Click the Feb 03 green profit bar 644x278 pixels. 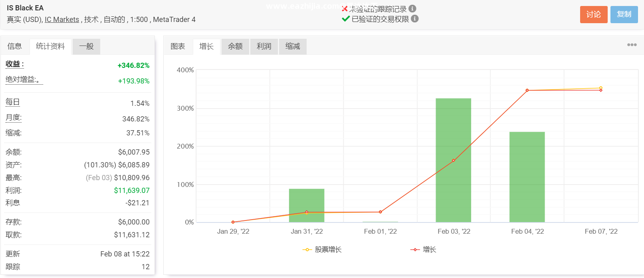tap(453, 160)
